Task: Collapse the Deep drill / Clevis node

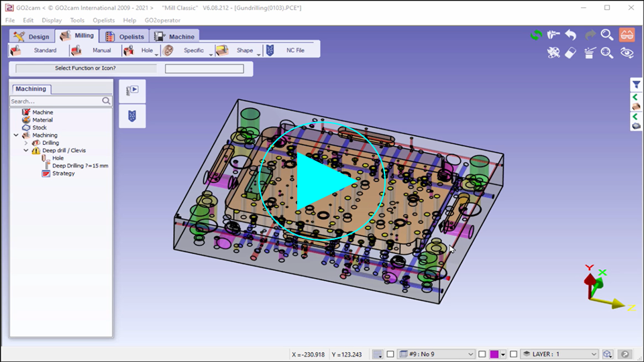Action: (26, 151)
